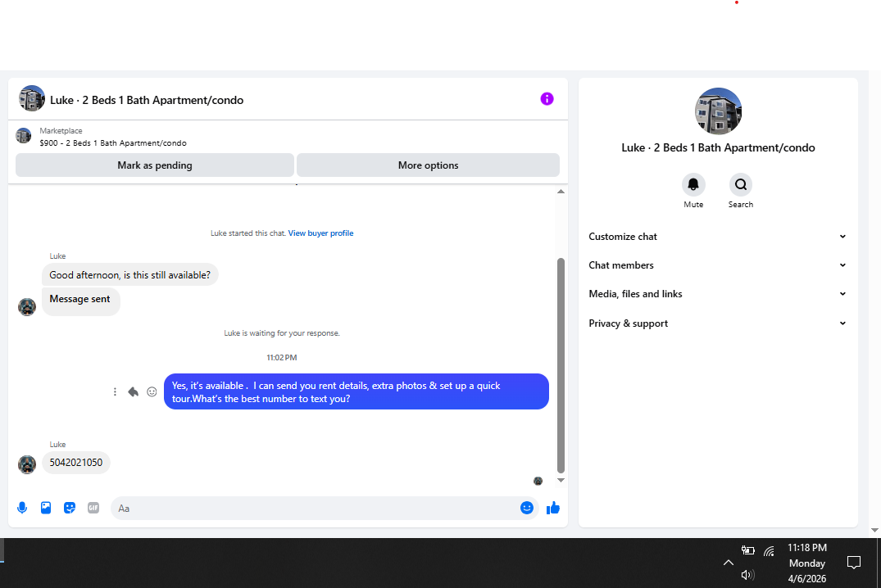Click page scrollbar down arrow at right edge

click(x=874, y=530)
